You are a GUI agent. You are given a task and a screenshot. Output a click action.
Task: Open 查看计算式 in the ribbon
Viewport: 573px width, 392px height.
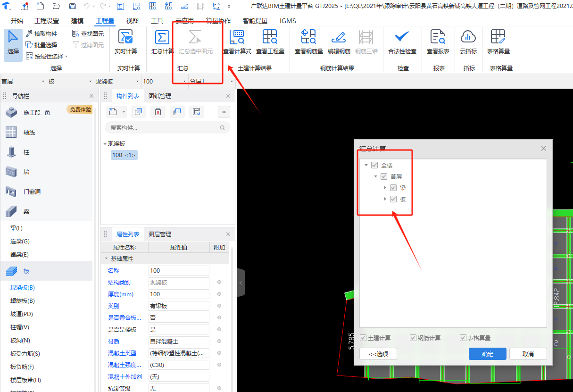pyautogui.click(x=237, y=42)
